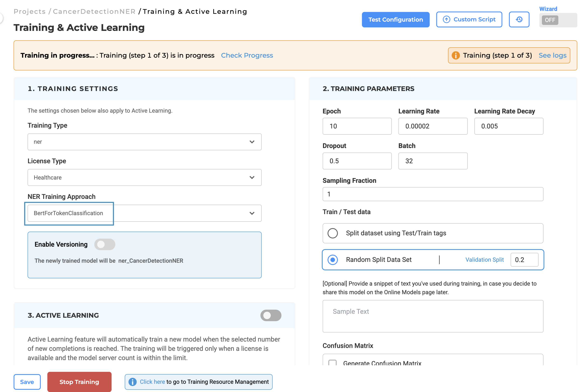Click the upload icon in Custom Script
581x392 pixels.
click(x=446, y=20)
